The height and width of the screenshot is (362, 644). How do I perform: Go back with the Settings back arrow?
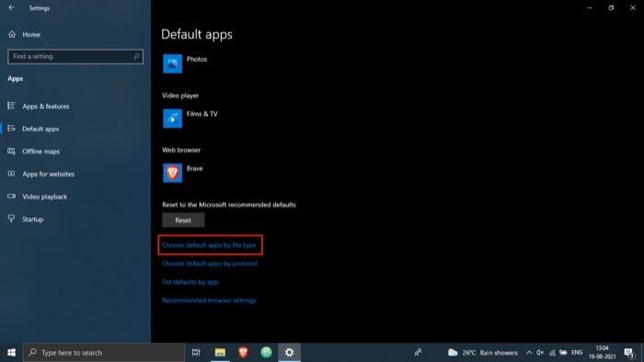pos(11,7)
